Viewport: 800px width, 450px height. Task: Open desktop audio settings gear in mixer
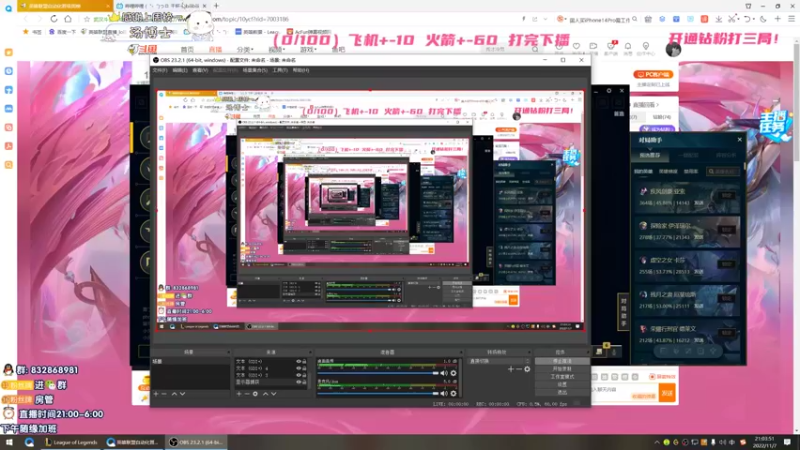[453, 373]
